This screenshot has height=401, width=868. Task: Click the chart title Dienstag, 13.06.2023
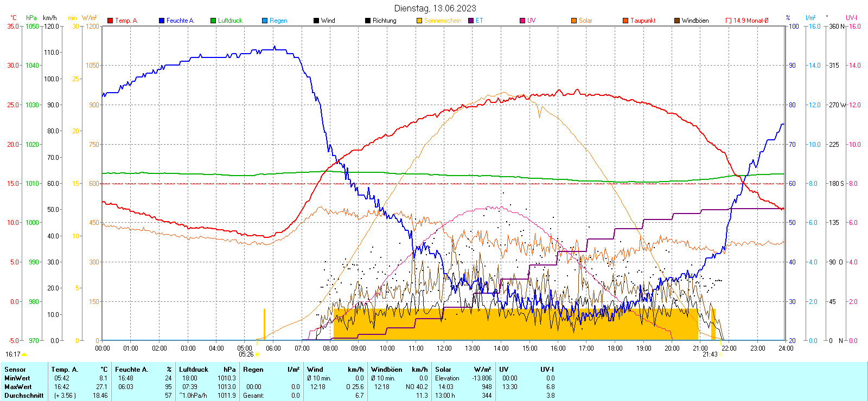[435, 8]
